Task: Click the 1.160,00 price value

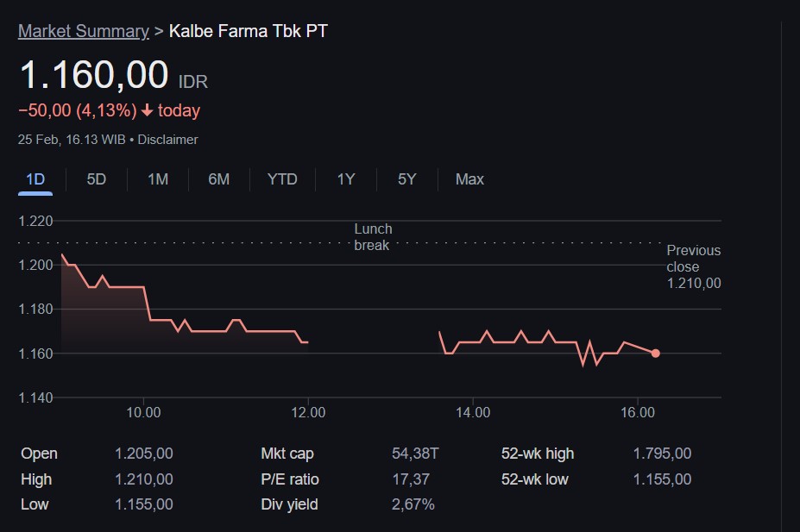Action: [94, 76]
